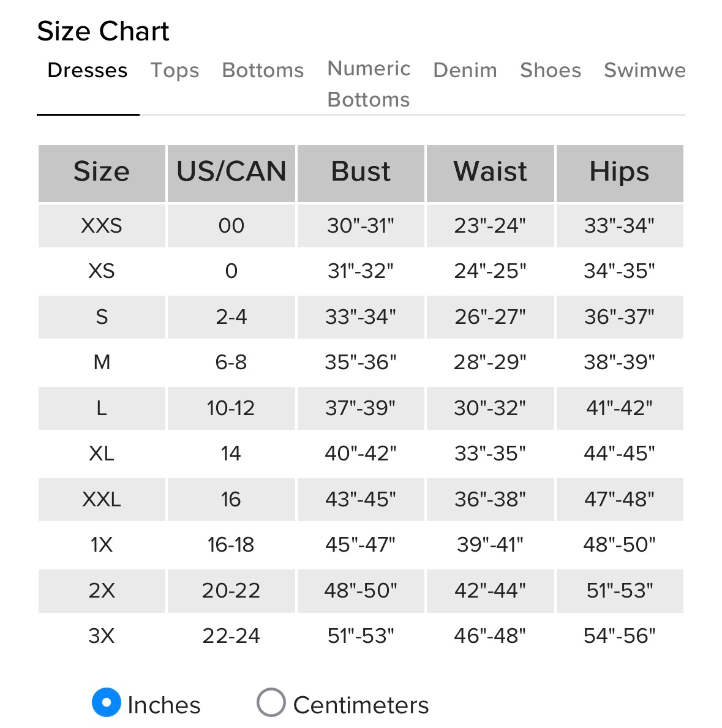
Task: Select the Centimeters radio button
Action: (x=271, y=702)
